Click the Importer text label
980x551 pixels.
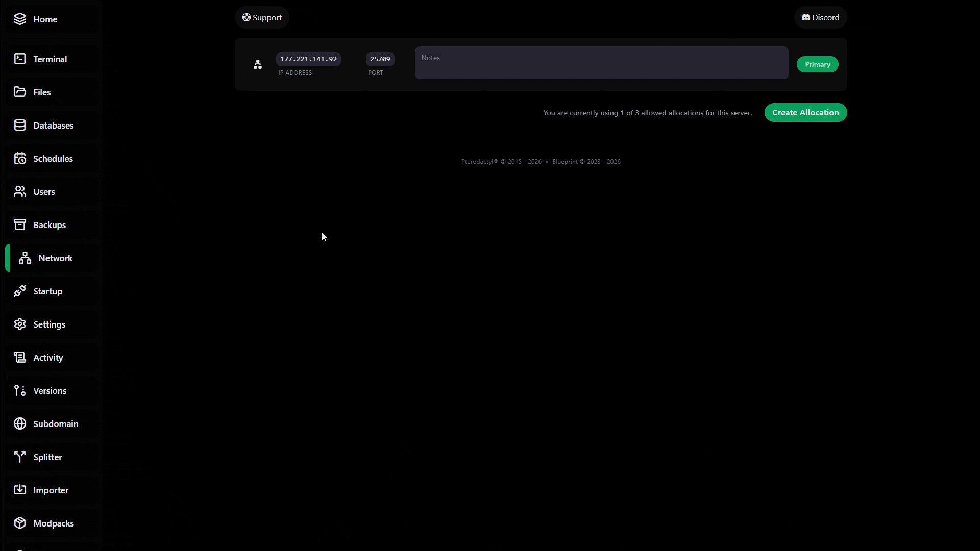(51, 490)
